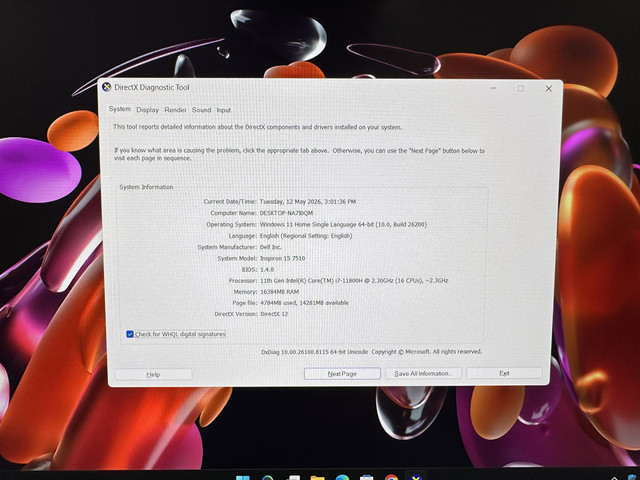Click the 11th Gen Intel processor text
The width and height of the screenshot is (640, 480).
pos(354,281)
